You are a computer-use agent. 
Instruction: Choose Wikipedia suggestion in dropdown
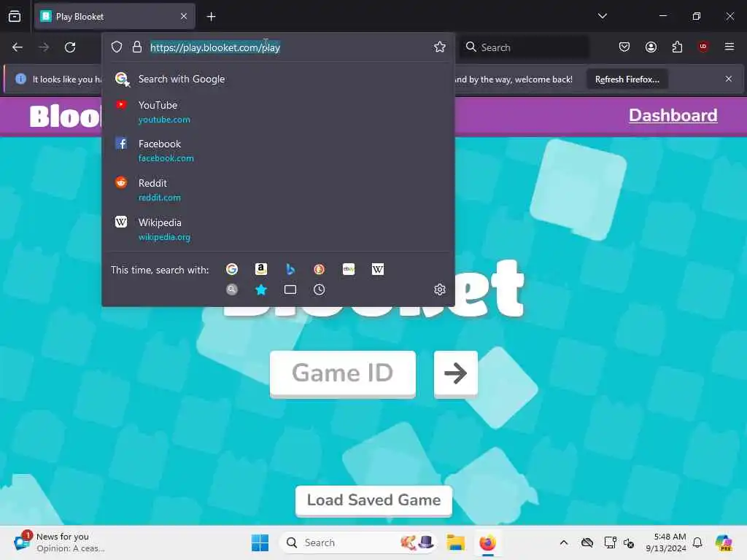click(x=278, y=230)
